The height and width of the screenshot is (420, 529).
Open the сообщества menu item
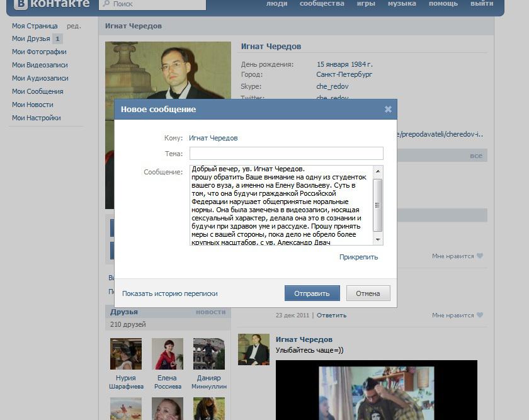click(x=322, y=3)
